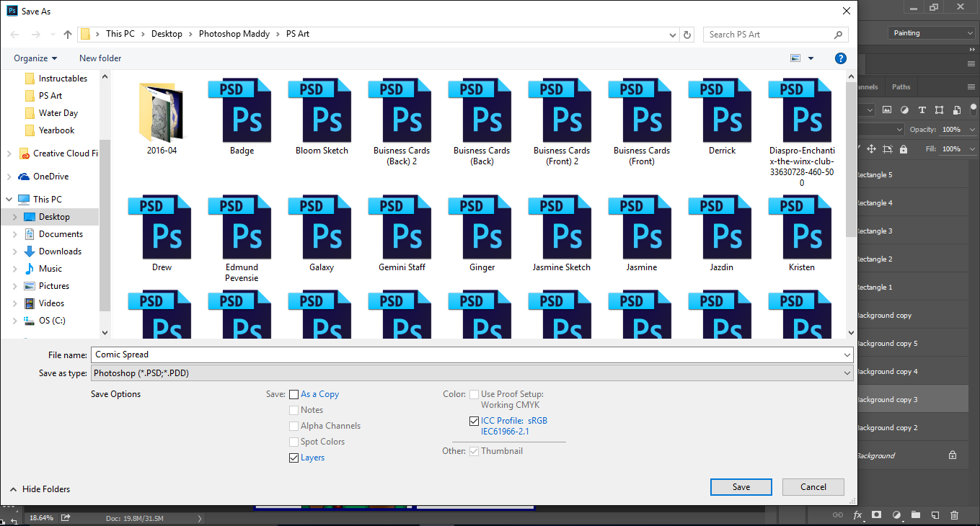This screenshot has height=526, width=980.
Task: Enable the As a Copy checkbox
Action: point(293,394)
